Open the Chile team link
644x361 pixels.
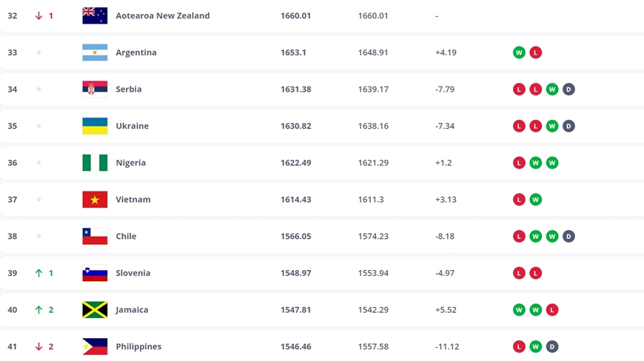(x=126, y=236)
